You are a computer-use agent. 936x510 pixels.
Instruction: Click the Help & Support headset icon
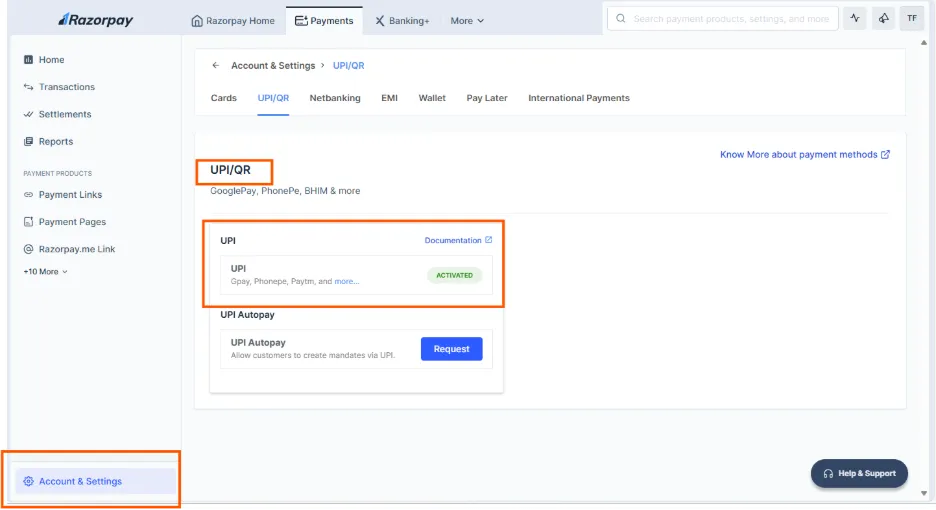828,474
